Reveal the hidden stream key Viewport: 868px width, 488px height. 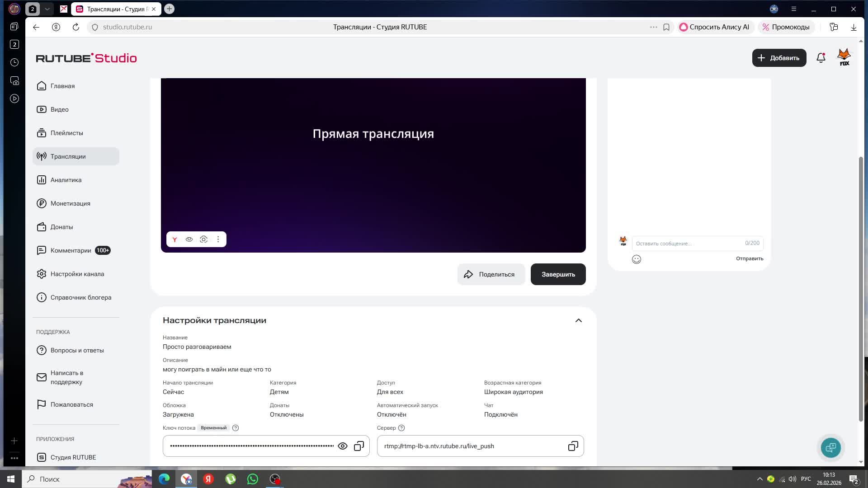pyautogui.click(x=343, y=446)
